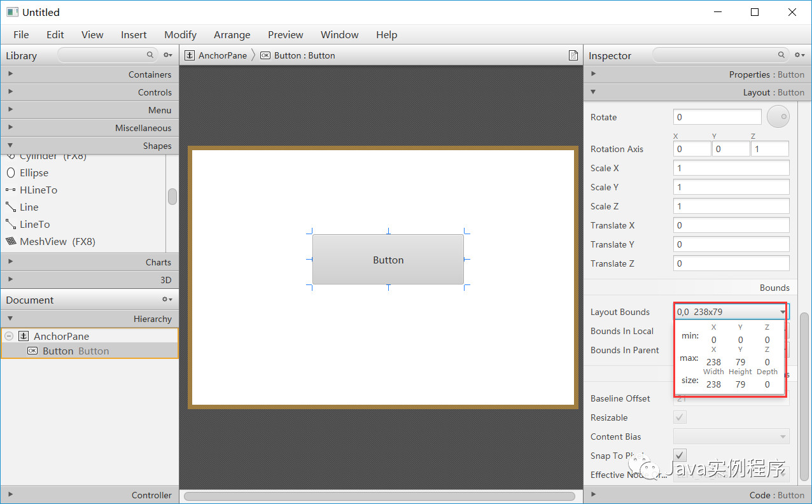Select the Button icon in the breadcrumb path
This screenshot has height=504, width=812.
point(265,55)
